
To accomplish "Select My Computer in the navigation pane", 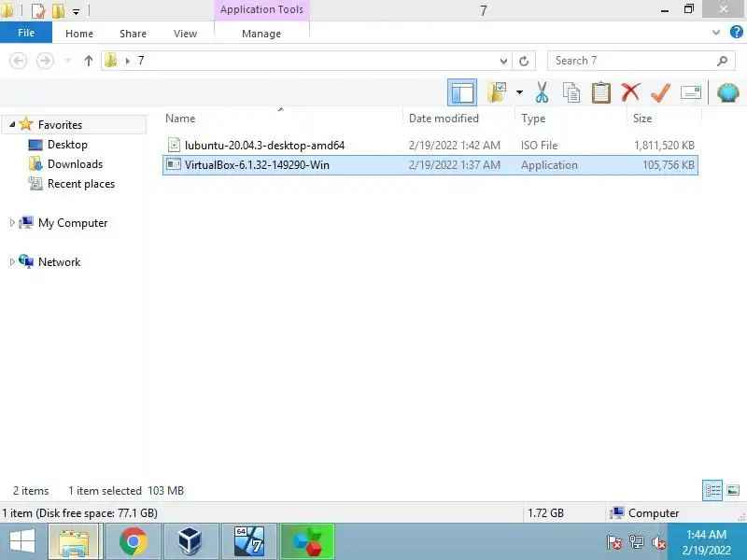I will coord(73,223).
